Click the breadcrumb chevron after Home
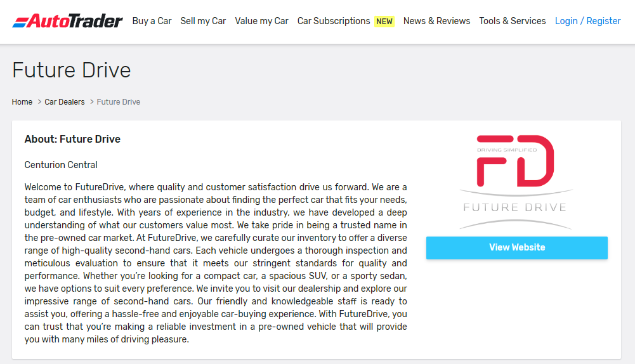 click(39, 102)
